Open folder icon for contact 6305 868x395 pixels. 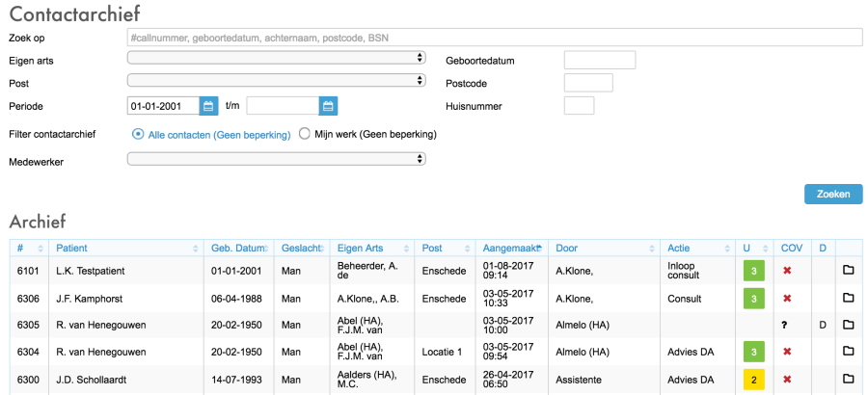pos(848,325)
